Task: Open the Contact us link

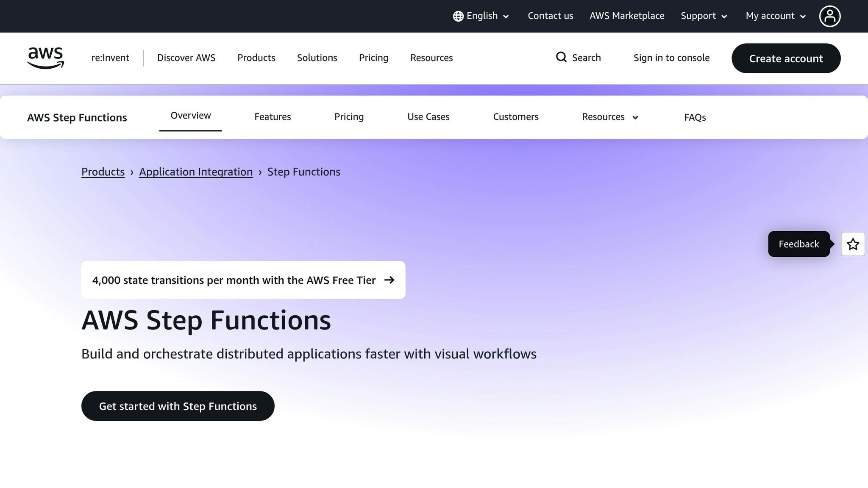Action: click(550, 16)
